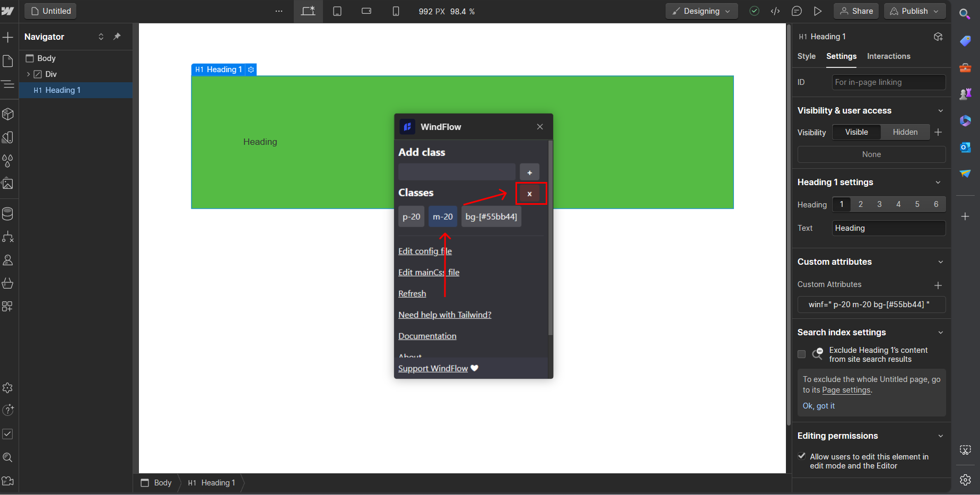Expand the Div tree item
The image size is (980, 495).
[29, 74]
